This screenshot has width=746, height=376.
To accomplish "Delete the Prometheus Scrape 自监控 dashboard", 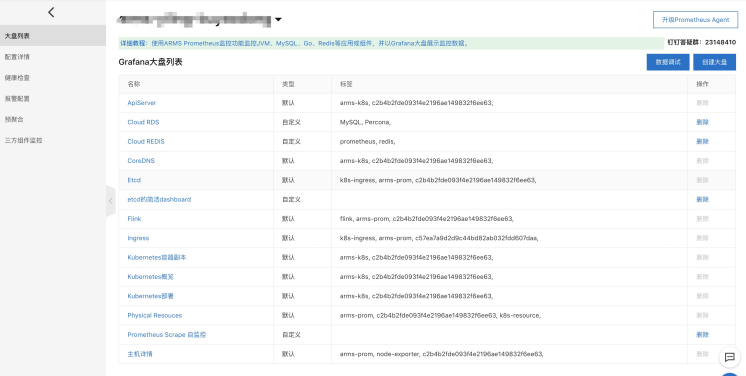I will click(x=703, y=335).
